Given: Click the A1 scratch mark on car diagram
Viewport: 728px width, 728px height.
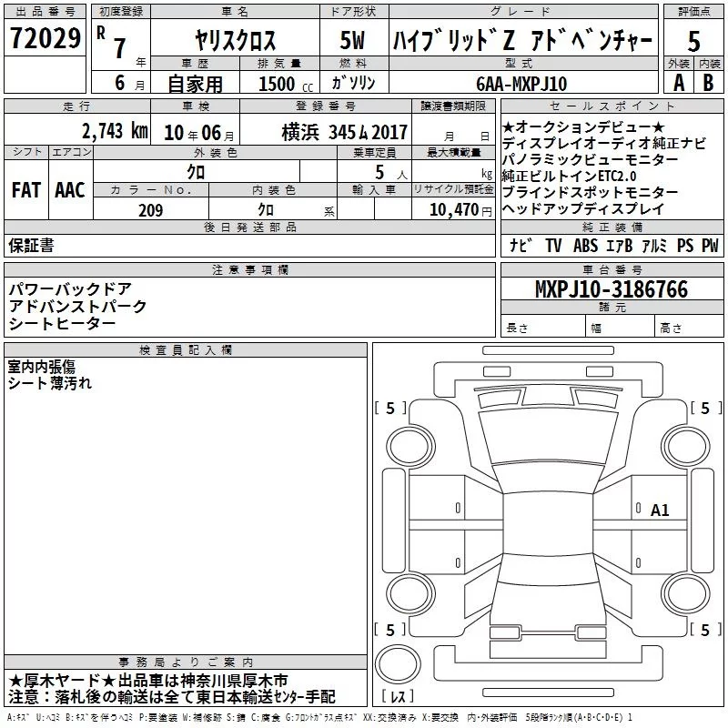Looking at the screenshot, I should click(659, 511).
